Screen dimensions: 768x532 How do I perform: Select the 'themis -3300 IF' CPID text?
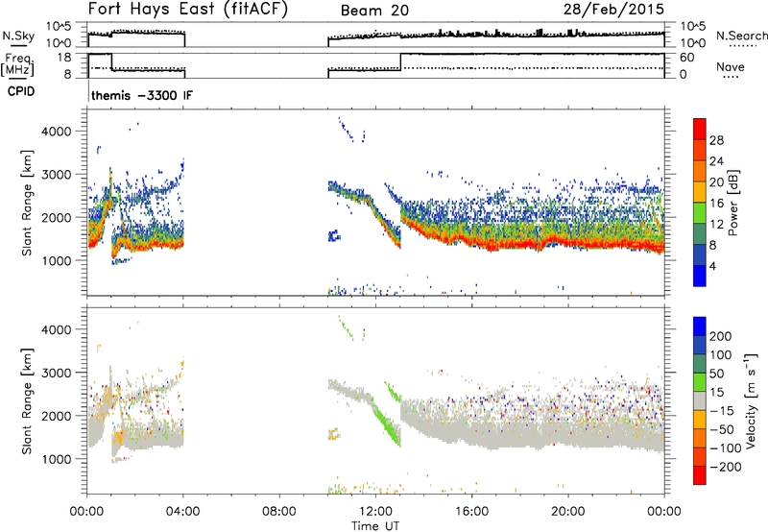pos(142,95)
